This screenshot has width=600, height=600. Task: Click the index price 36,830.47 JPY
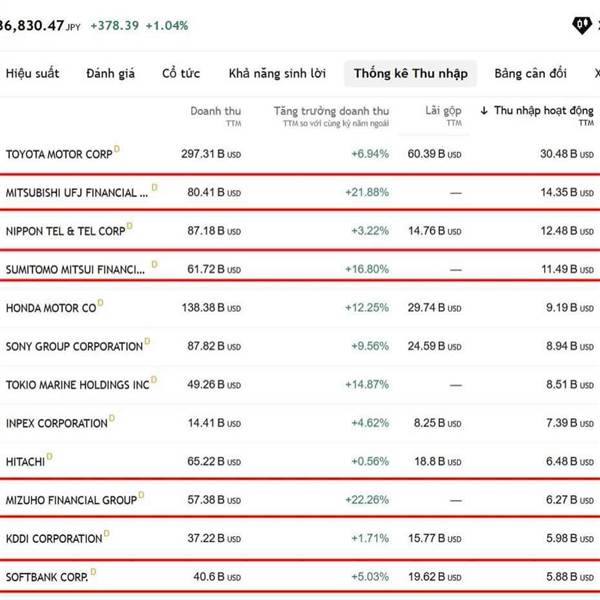pos(40,26)
